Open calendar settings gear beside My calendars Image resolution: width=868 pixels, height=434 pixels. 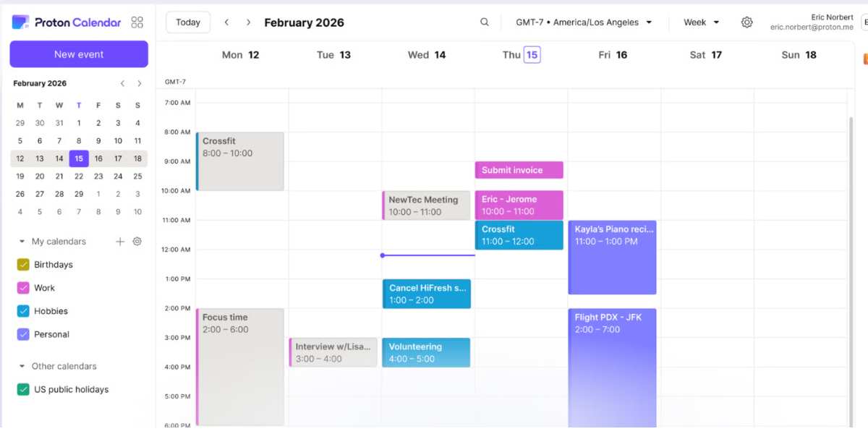point(137,241)
